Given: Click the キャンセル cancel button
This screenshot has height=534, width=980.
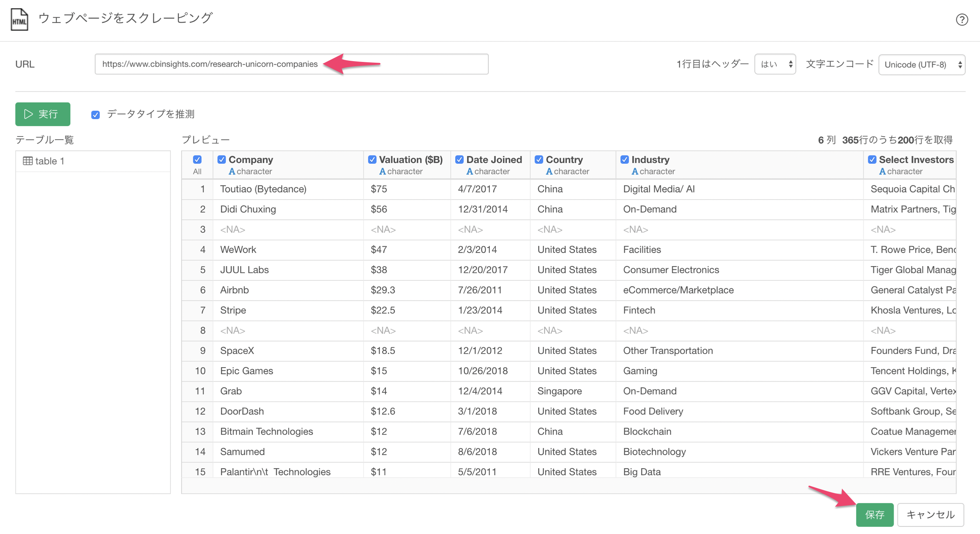Looking at the screenshot, I should [x=931, y=515].
